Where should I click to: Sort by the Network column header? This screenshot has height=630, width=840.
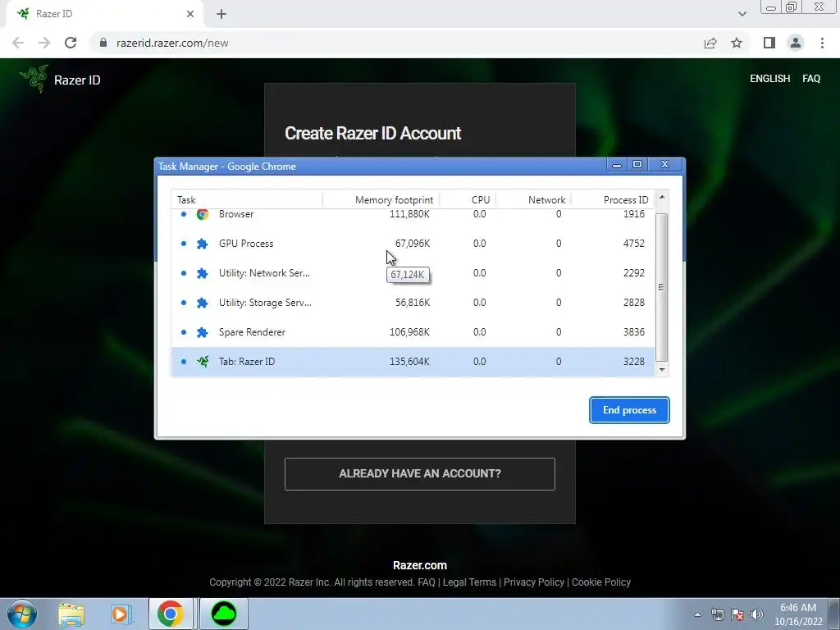[533, 200]
